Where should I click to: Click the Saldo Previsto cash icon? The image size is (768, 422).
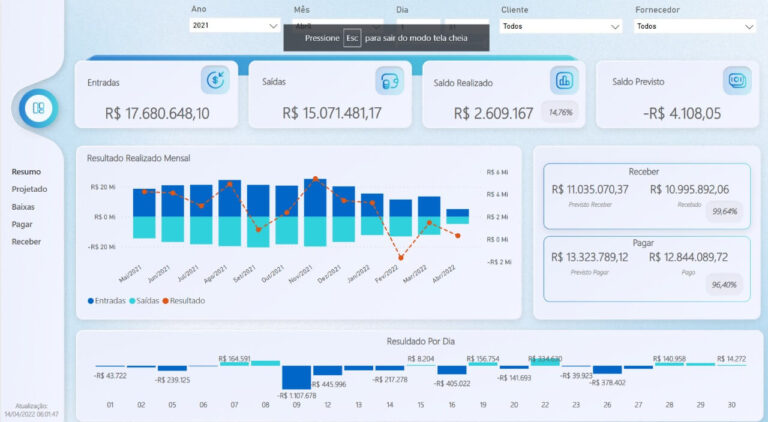[737, 80]
